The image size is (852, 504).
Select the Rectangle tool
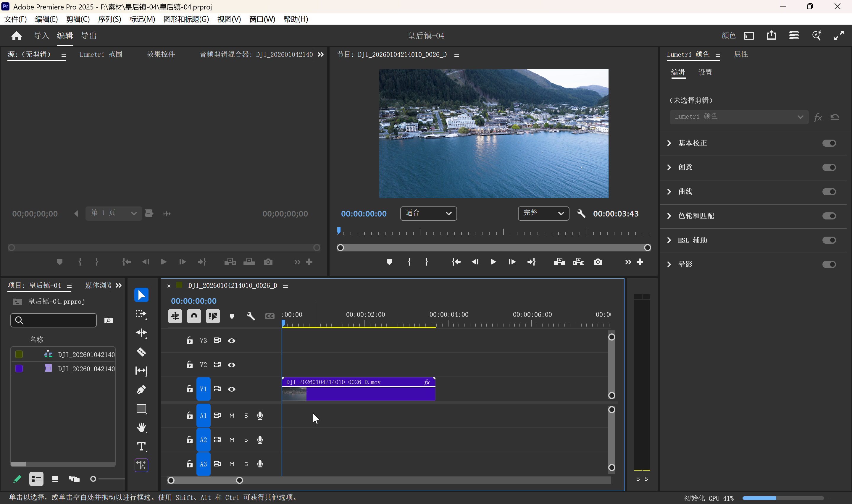[x=141, y=408]
